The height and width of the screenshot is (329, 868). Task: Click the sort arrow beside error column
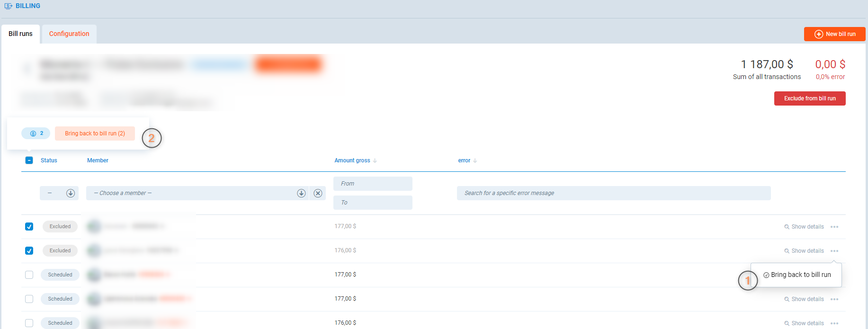(475, 161)
